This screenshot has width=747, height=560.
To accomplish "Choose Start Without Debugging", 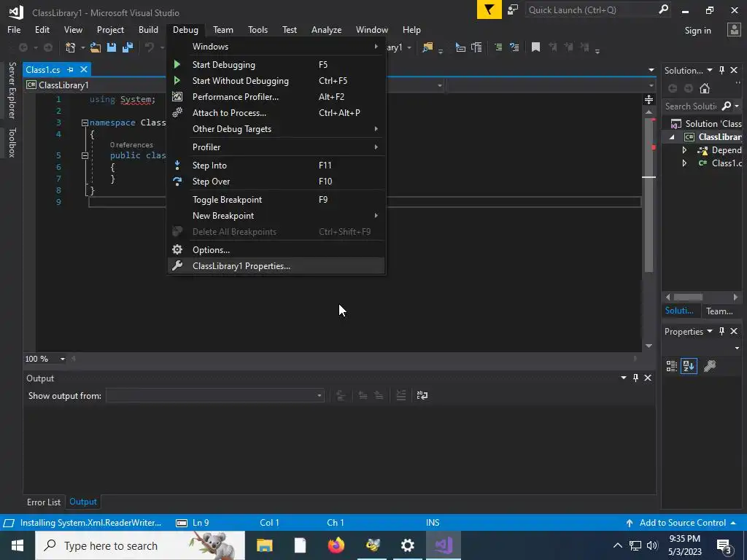I will pos(276,81).
